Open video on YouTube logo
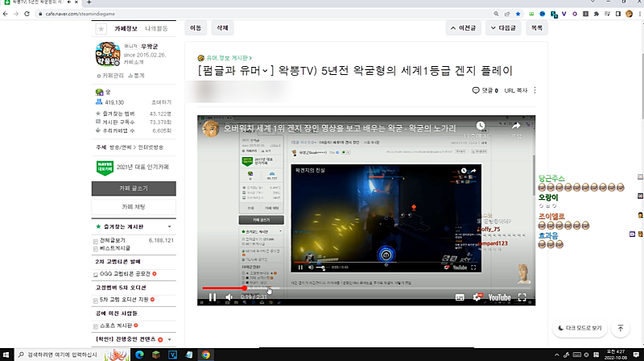 point(499,297)
